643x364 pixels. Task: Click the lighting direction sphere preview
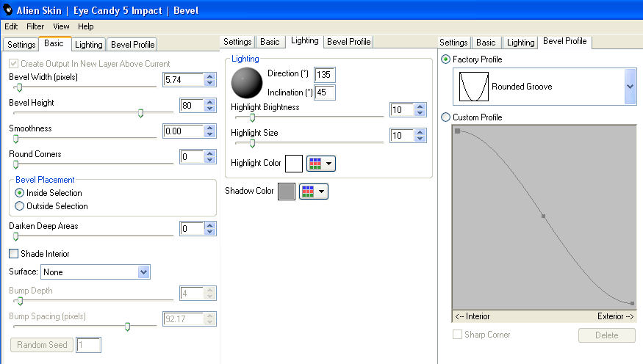click(246, 83)
